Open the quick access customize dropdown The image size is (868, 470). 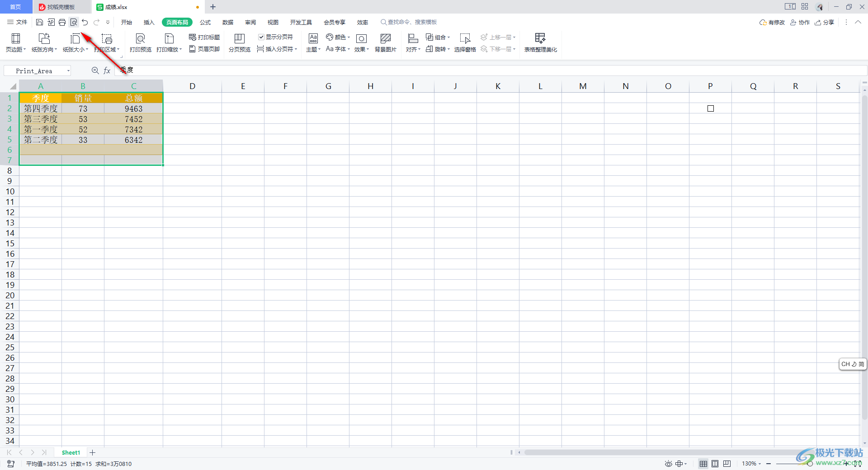coord(108,22)
